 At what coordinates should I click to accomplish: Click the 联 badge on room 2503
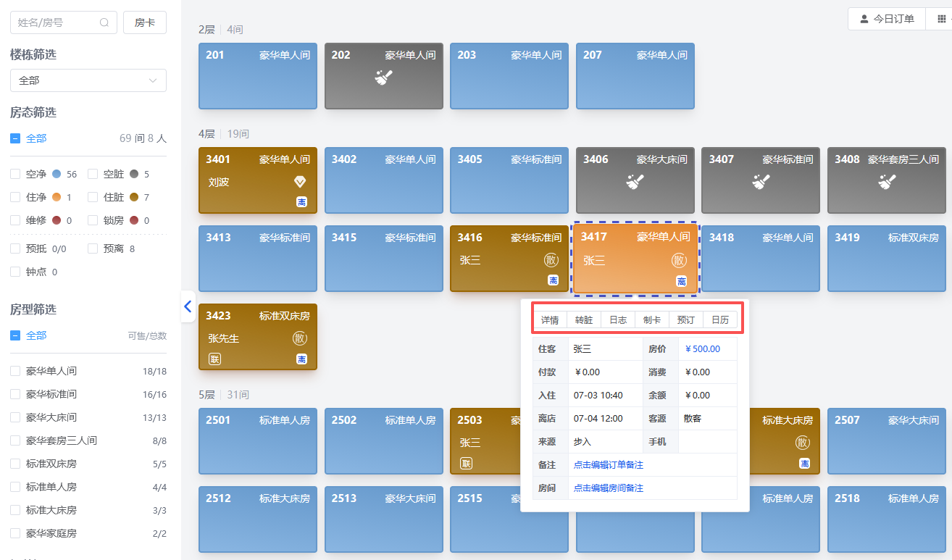(466, 463)
